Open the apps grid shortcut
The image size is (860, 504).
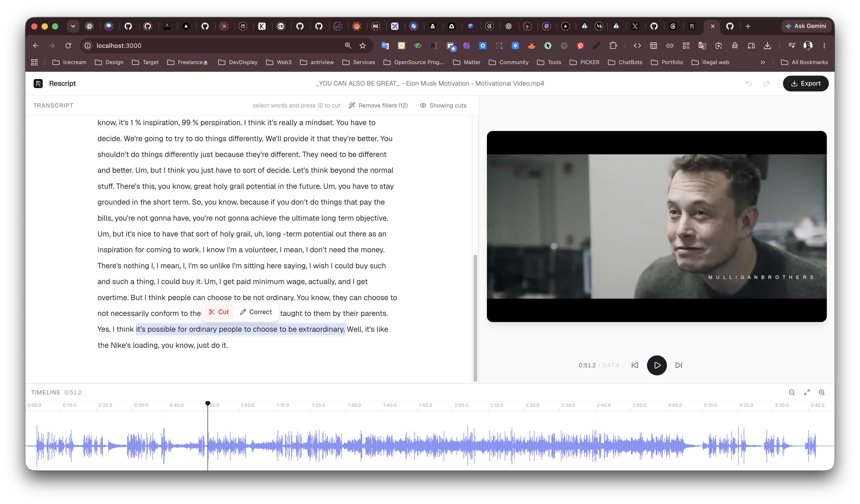(34, 63)
